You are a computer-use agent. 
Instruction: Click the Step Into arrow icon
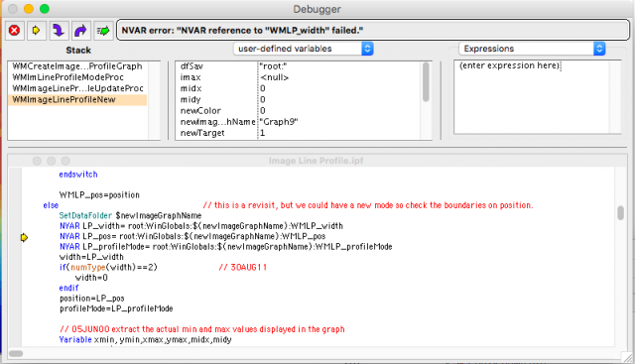point(59,31)
